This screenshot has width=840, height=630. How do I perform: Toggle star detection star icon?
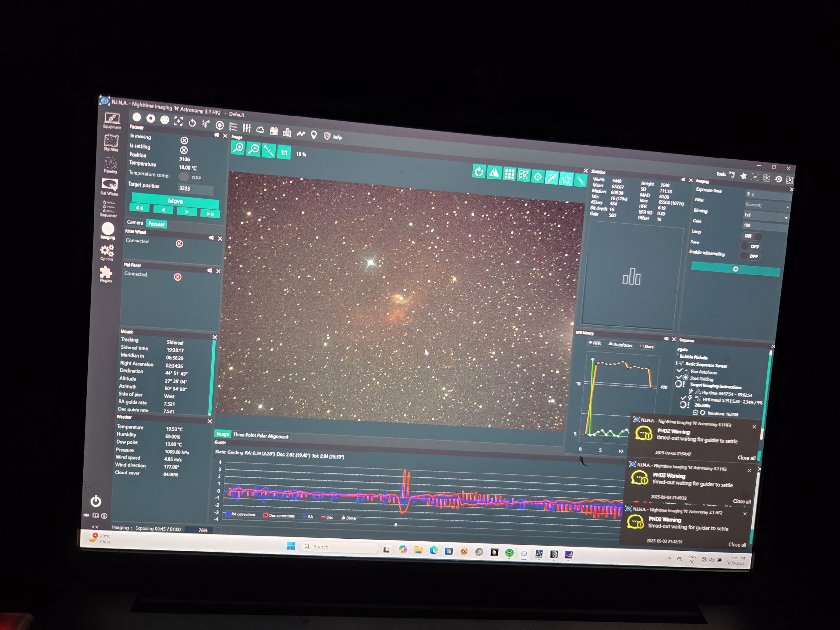tap(566, 179)
